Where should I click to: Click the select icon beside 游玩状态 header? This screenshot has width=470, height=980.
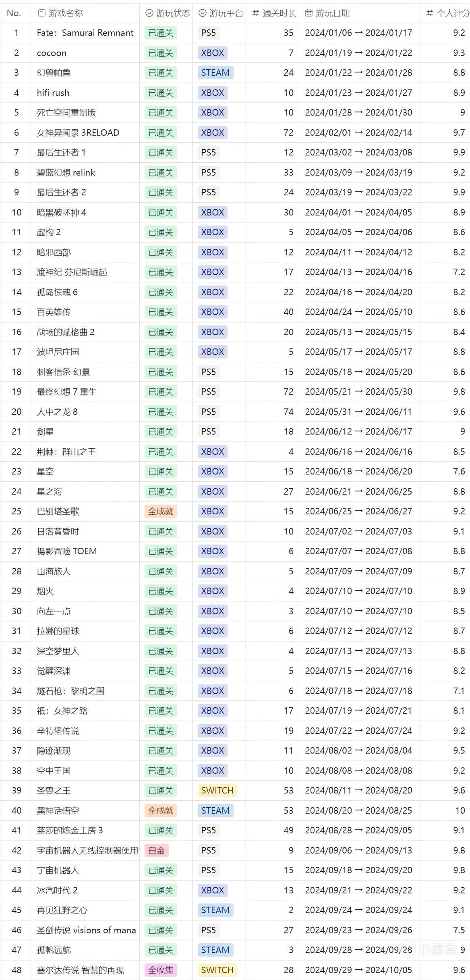pos(149,13)
